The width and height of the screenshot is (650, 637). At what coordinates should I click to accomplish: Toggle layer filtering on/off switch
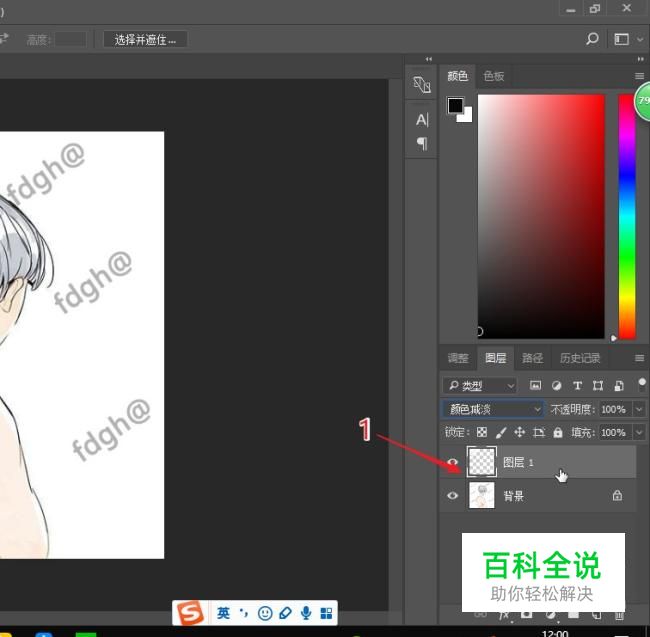[642, 384]
